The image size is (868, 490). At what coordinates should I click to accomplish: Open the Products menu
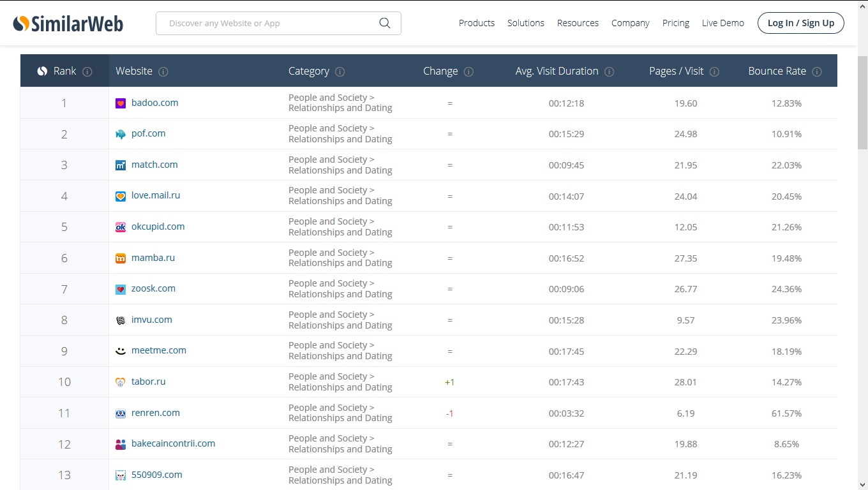click(477, 23)
